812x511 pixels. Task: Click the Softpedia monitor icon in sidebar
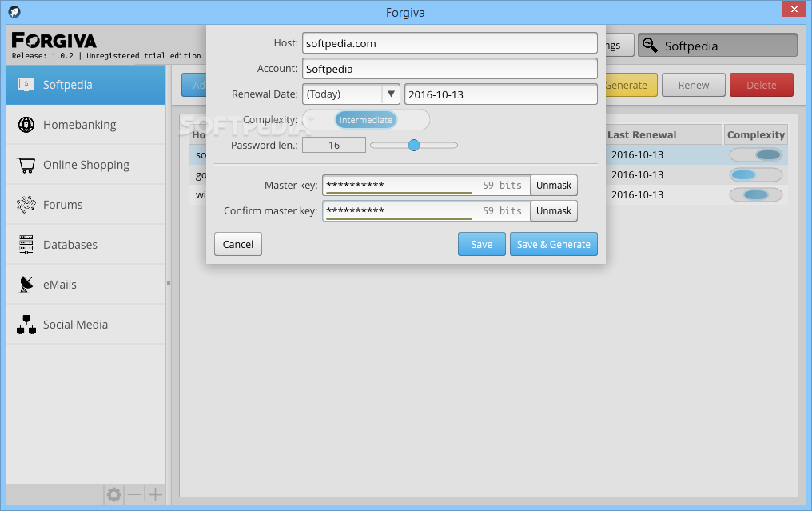coord(26,85)
